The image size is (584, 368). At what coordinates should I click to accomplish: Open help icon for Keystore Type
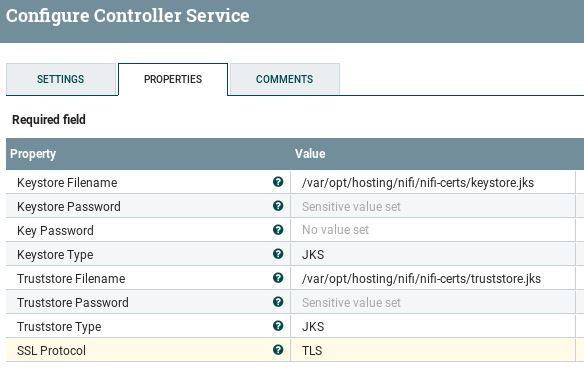(278, 254)
